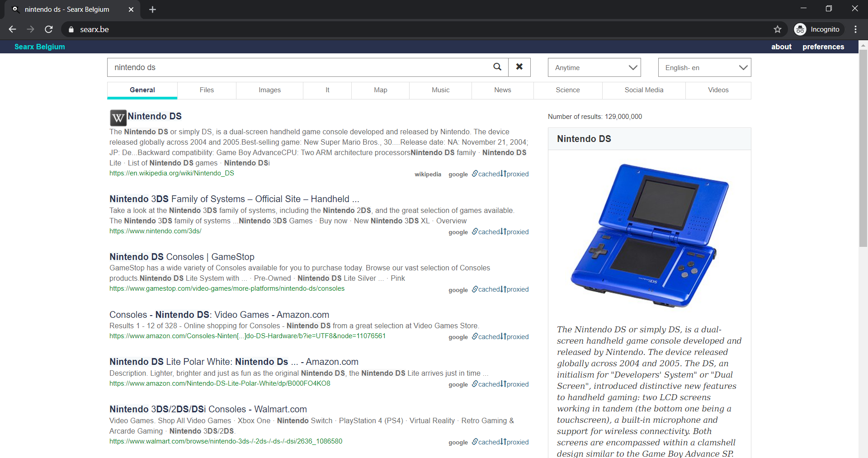View site information via the lock icon
Image resolution: width=868 pixels, height=458 pixels.
[71, 29]
